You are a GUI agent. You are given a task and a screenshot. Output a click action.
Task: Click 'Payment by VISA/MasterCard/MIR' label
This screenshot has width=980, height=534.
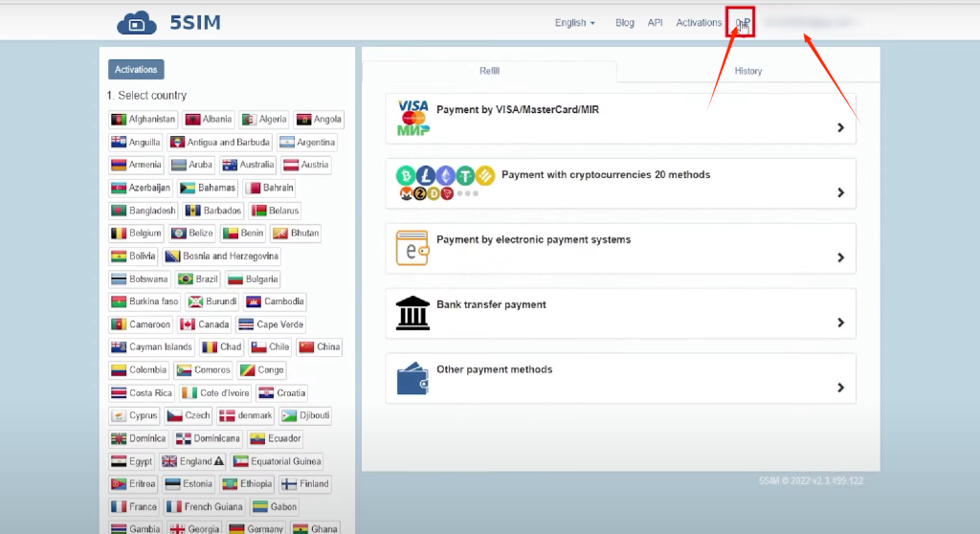518,109
